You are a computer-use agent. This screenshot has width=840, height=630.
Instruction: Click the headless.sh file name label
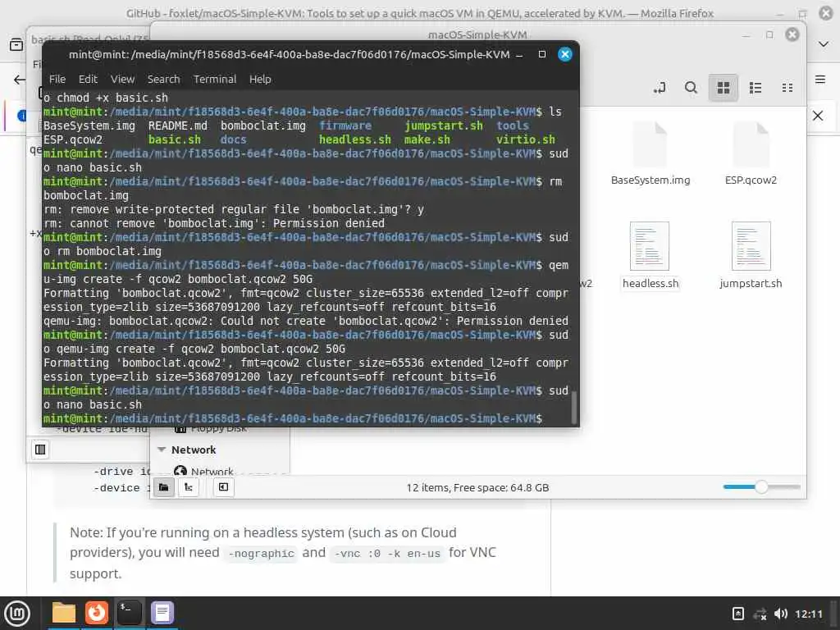[x=651, y=283]
